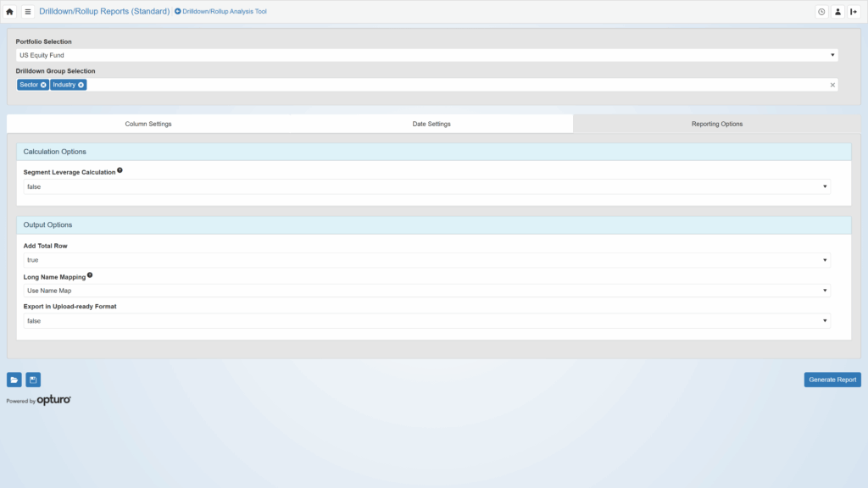Open the history clock icon
The image size is (868, 488).
click(821, 12)
